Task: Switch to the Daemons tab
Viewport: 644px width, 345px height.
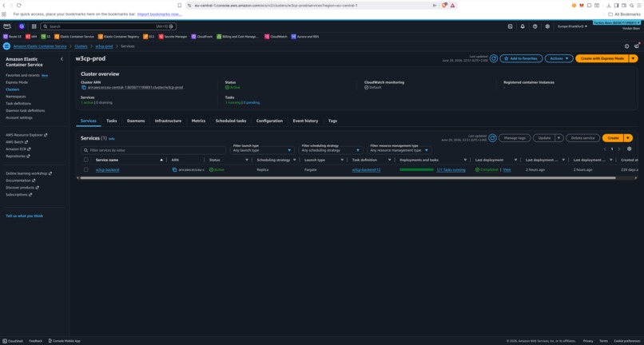Action: (x=136, y=121)
